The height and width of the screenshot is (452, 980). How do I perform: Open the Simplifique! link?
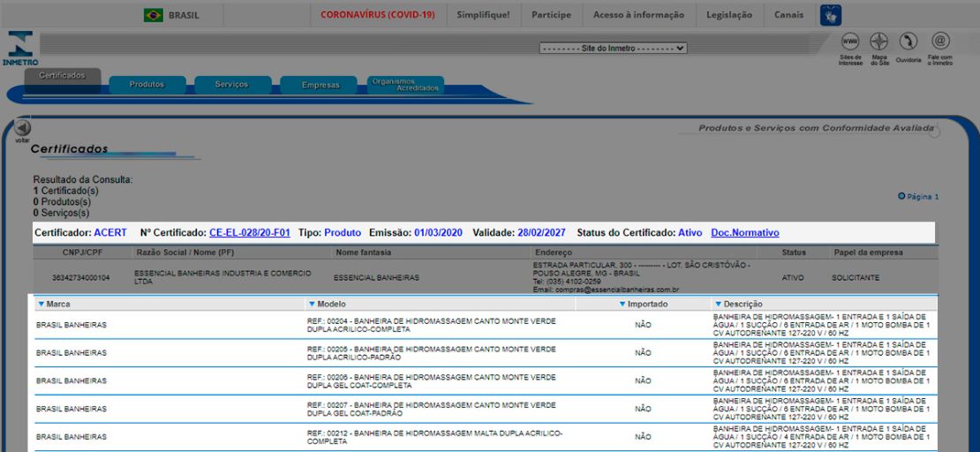coord(483,15)
